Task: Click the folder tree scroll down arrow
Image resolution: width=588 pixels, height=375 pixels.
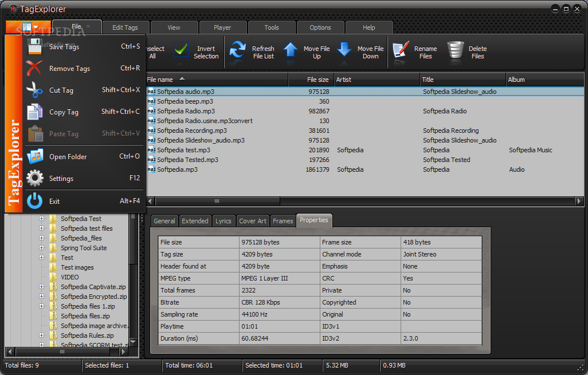Action: (x=133, y=342)
